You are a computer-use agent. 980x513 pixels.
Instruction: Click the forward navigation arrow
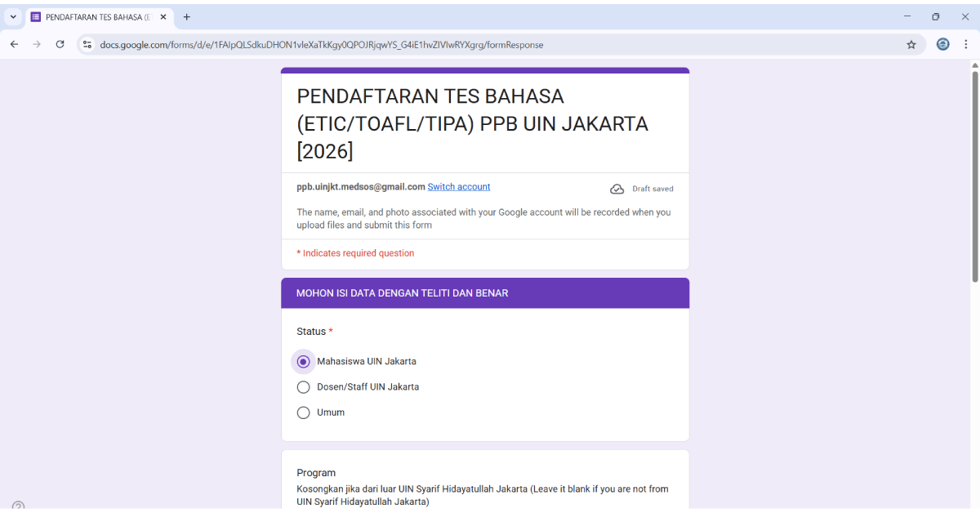pos(36,44)
